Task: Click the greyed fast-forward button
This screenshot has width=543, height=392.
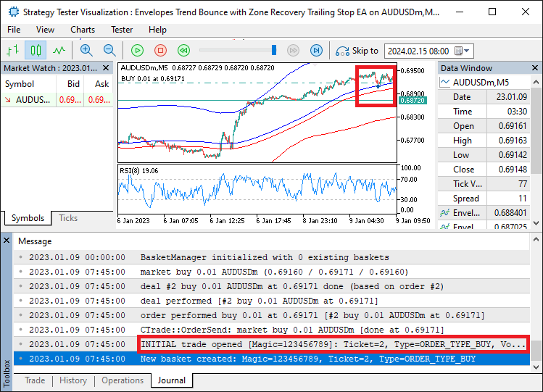Action: [x=294, y=51]
